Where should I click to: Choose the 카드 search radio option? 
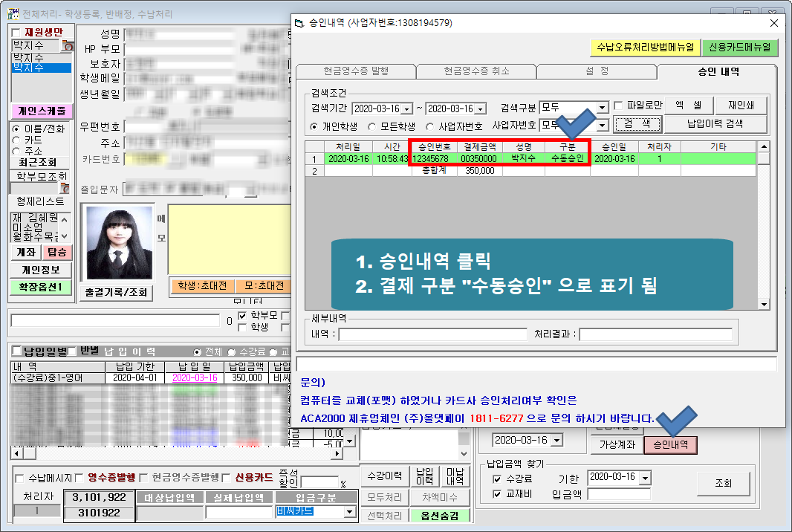click(16, 139)
